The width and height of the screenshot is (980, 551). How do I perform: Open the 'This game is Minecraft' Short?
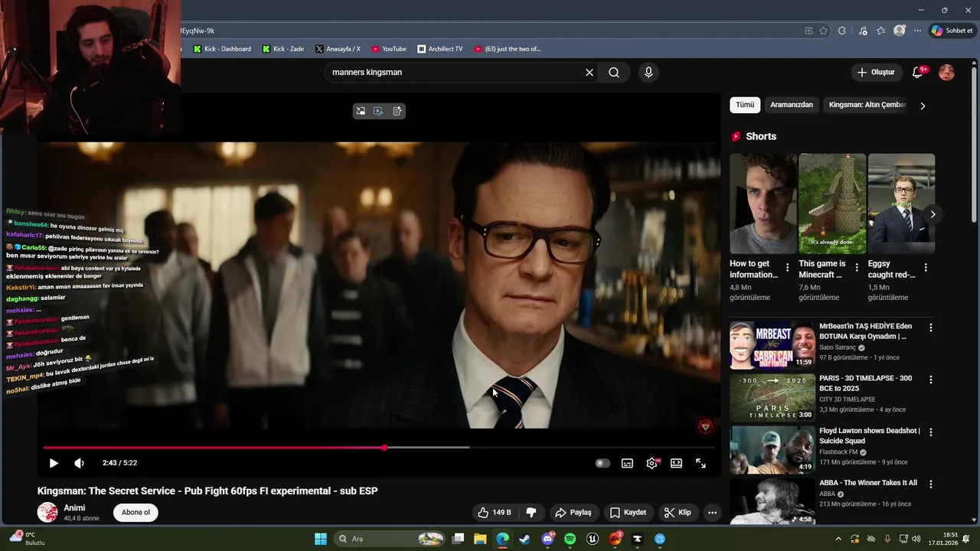[x=832, y=204]
